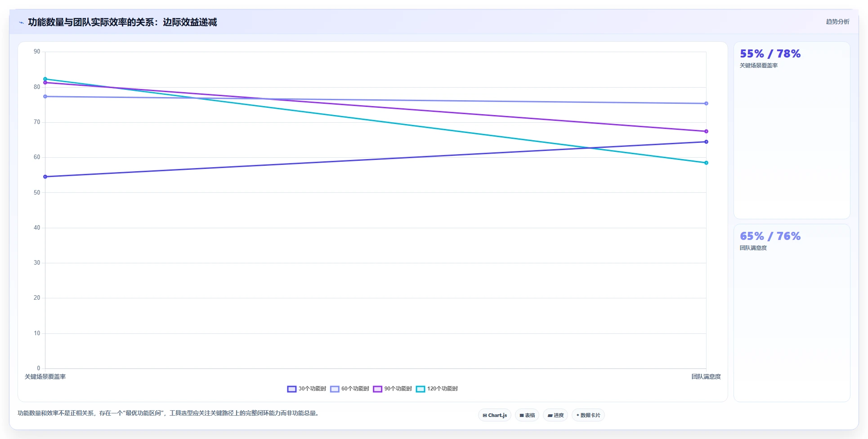868x439 pixels.
Task: Click the Chart.js tag chip
Action: point(495,415)
